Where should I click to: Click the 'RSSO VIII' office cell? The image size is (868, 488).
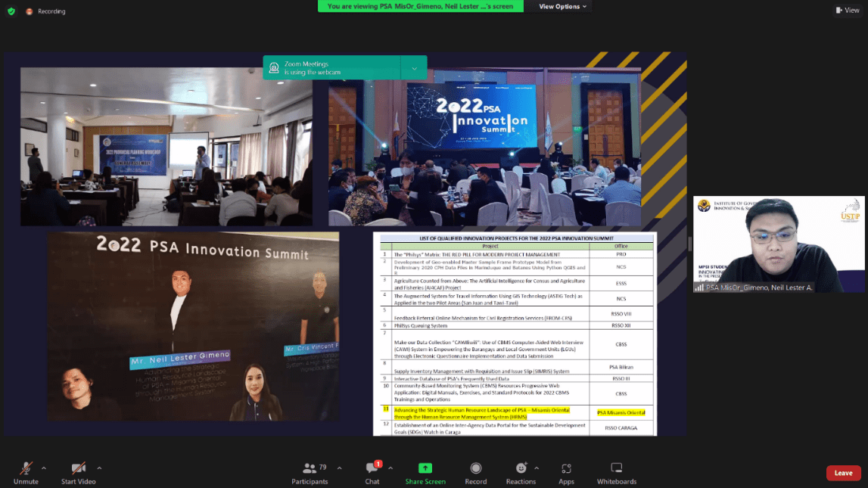[621, 314]
